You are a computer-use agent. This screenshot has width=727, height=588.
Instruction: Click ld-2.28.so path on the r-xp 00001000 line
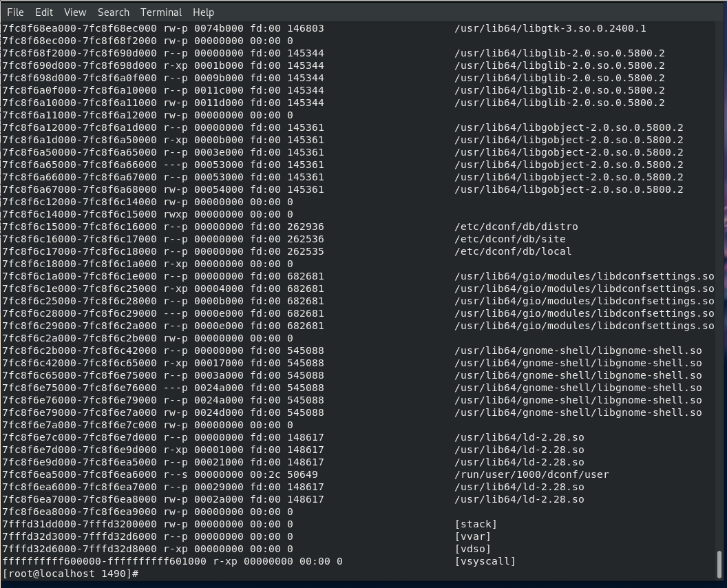click(x=519, y=450)
